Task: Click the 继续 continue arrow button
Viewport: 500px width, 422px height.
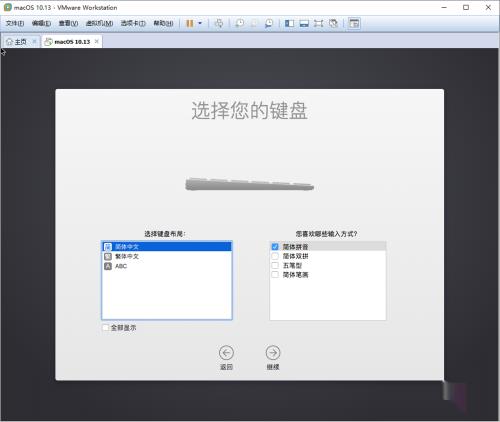Action: click(273, 353)
